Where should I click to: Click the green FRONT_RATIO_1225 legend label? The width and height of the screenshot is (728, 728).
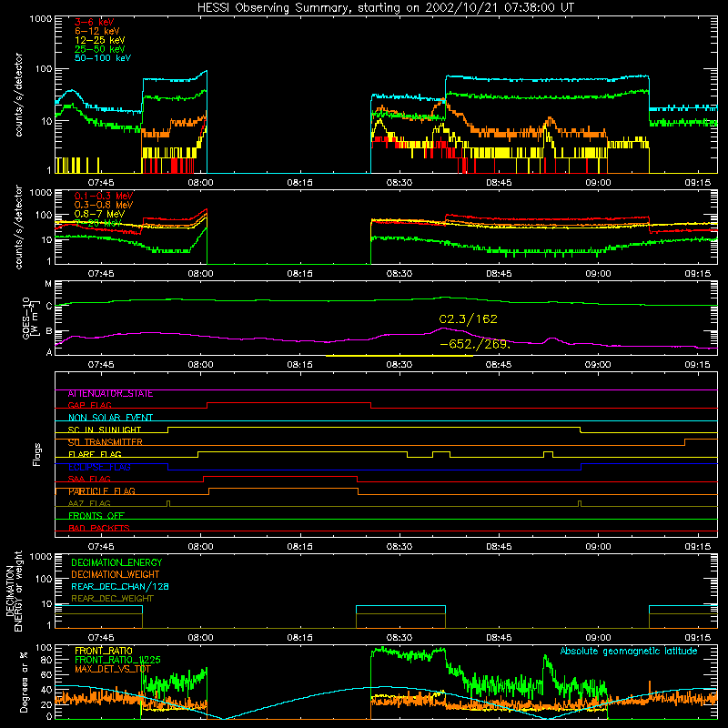(x=117, y=660)
